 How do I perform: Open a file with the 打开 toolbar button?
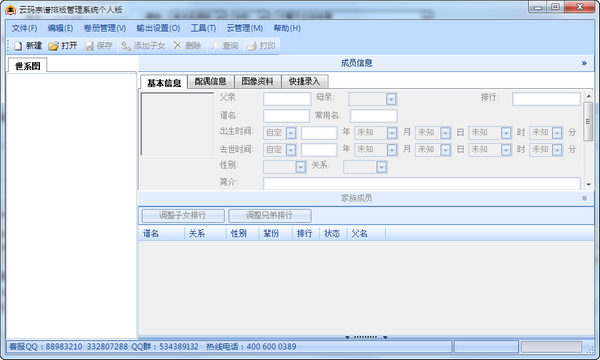coord(63,46)
